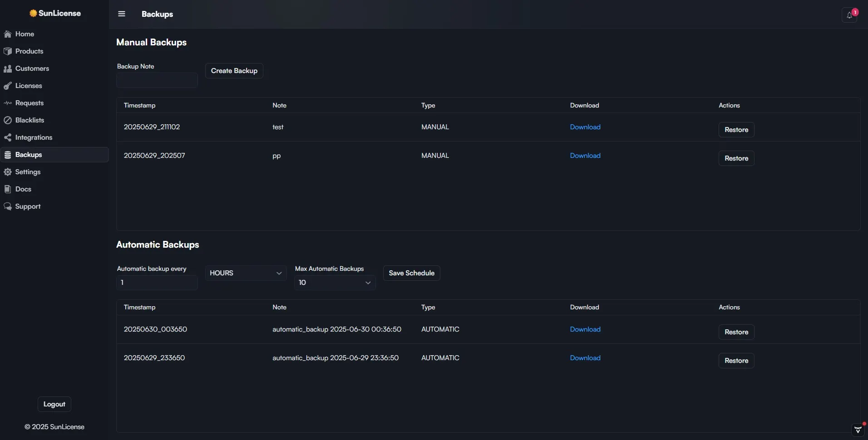Click the Backups database icon
Image resolution: width=868 pixels, height=440 pixels.
(8, 155)
